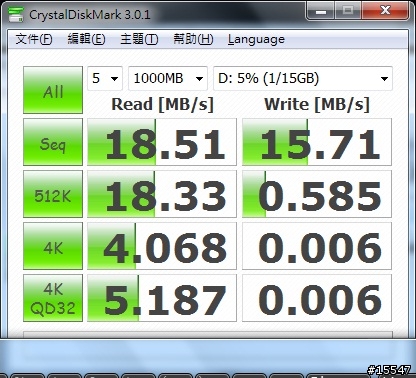Select the 4K read result 4.068

pos(162,246)
